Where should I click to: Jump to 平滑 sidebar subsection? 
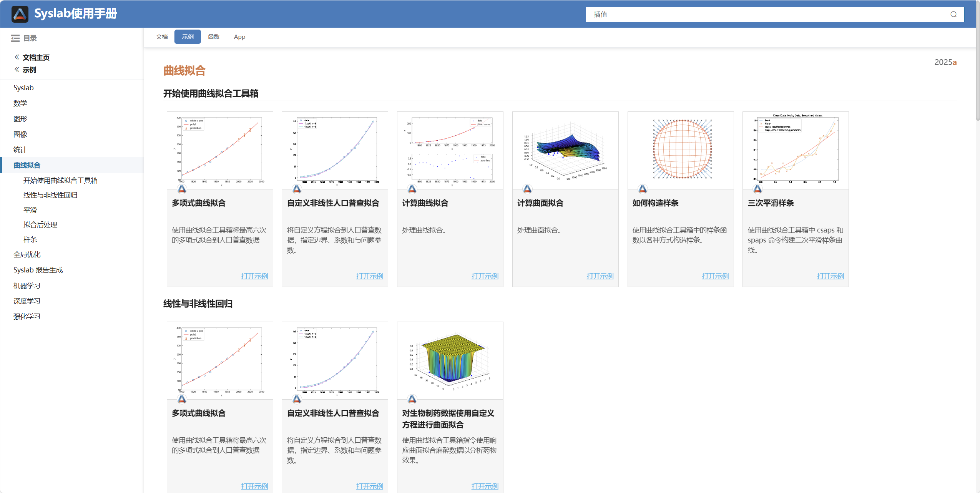(30, 210)
